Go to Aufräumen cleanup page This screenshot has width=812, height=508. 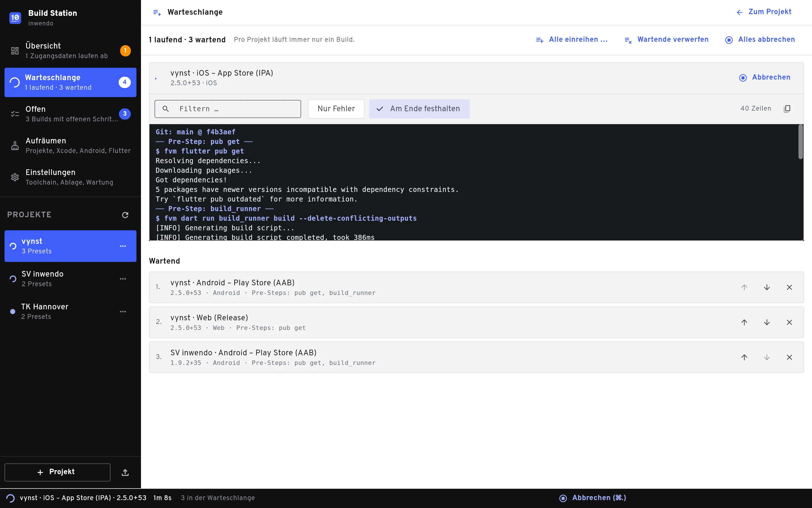(70, 145)
